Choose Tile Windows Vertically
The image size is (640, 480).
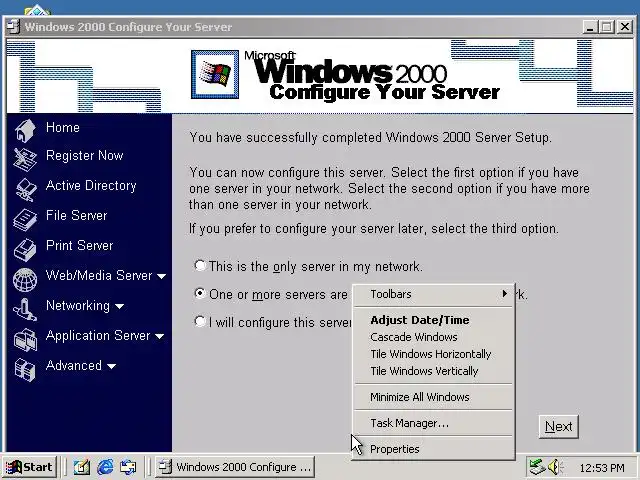pyautogui.click(x=433, y=371)
